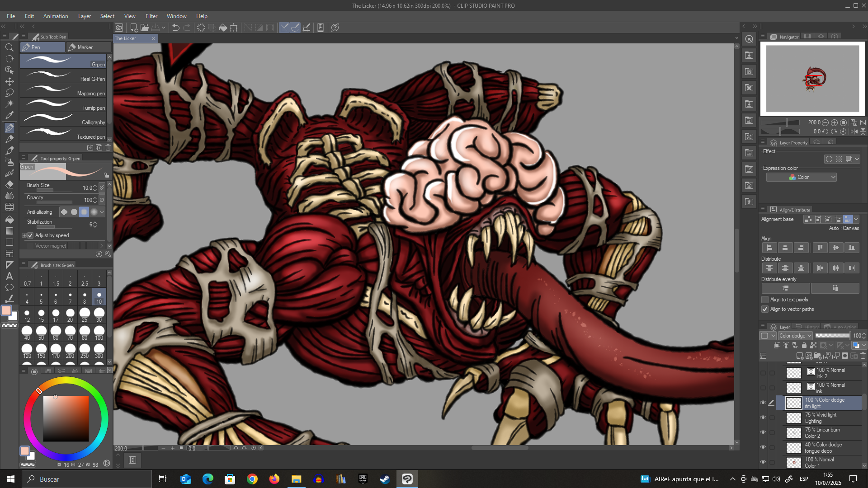Click the Undo arrow in command bar

click(x=176, y=28)
